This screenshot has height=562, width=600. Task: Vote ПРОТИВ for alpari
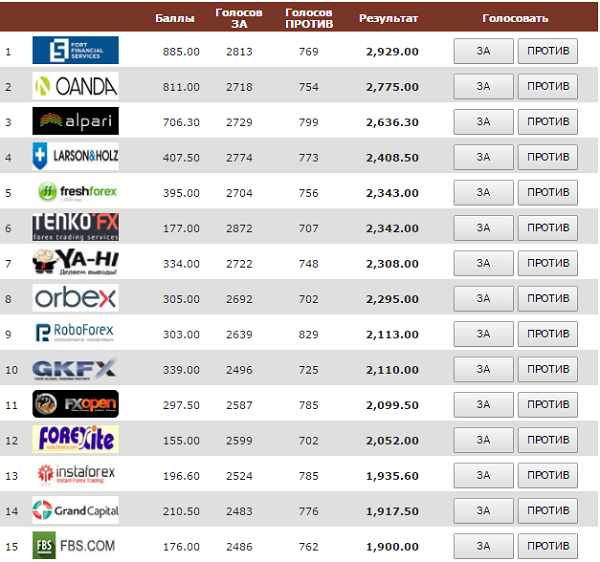tap(548, 122)
